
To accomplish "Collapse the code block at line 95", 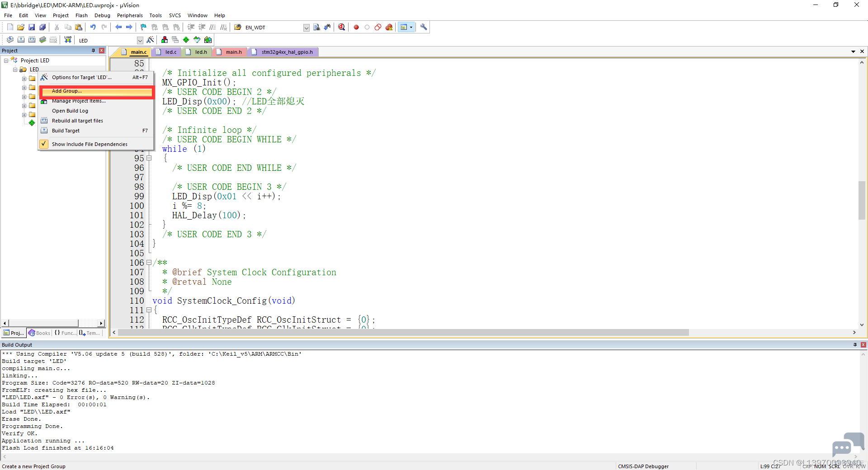I will pos(149,158).
